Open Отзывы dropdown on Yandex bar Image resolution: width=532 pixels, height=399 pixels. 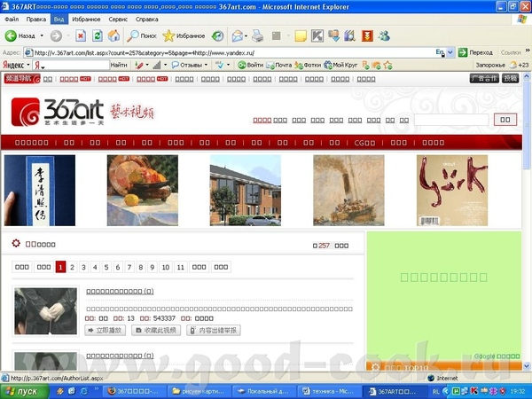(190, 65)
